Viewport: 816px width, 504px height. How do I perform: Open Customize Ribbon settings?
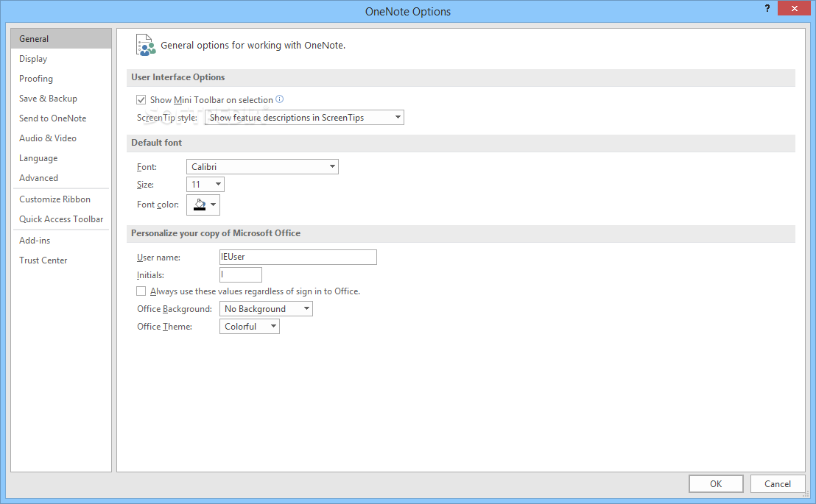61,199
